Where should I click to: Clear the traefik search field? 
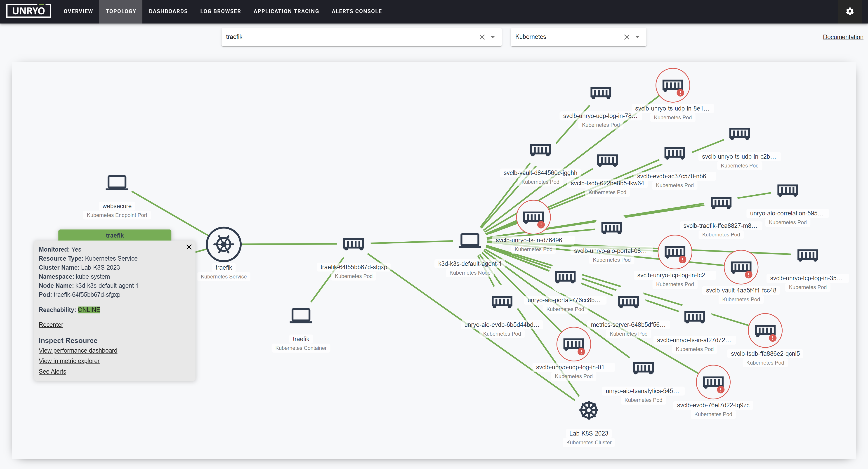[482, 37]
